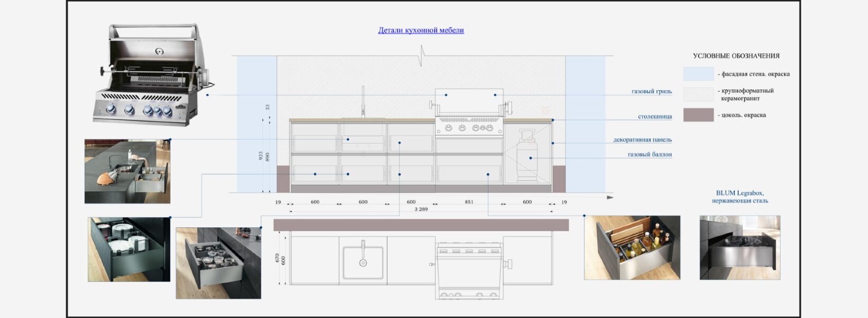The width and height of the screenshot is (868, 318).
Task: Select the hatched ceramic granite legend swatch
Action: 698,94
